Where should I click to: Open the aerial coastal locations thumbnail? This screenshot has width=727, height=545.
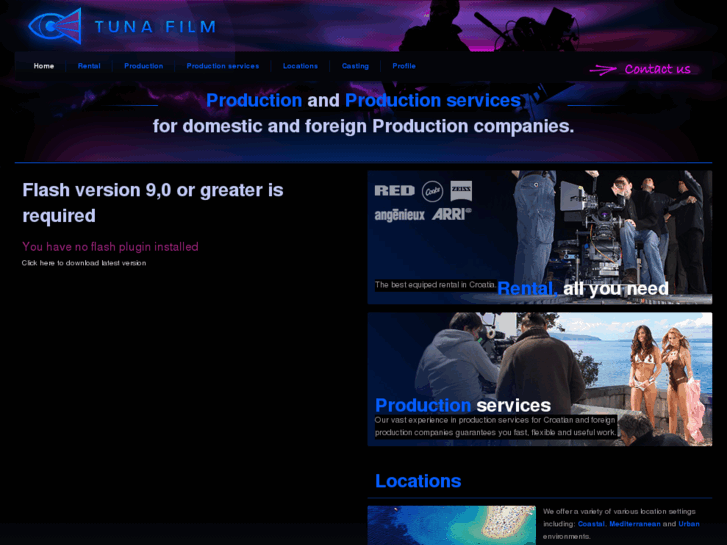click(452, 525)
